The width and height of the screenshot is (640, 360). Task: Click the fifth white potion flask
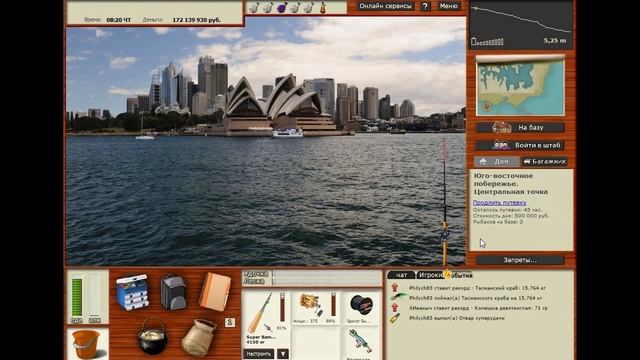coord(309,7)
